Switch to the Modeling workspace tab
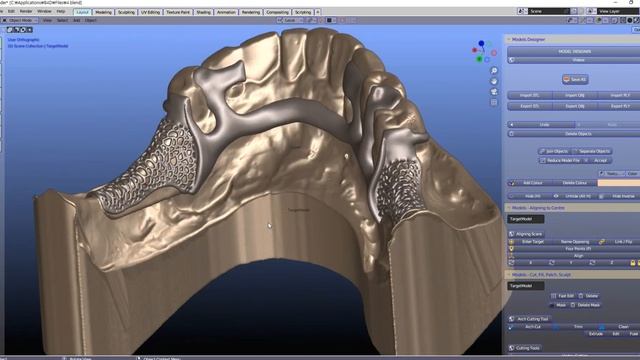Image resolution: width=640 pixels, height=360 pixels. [103, 12]
